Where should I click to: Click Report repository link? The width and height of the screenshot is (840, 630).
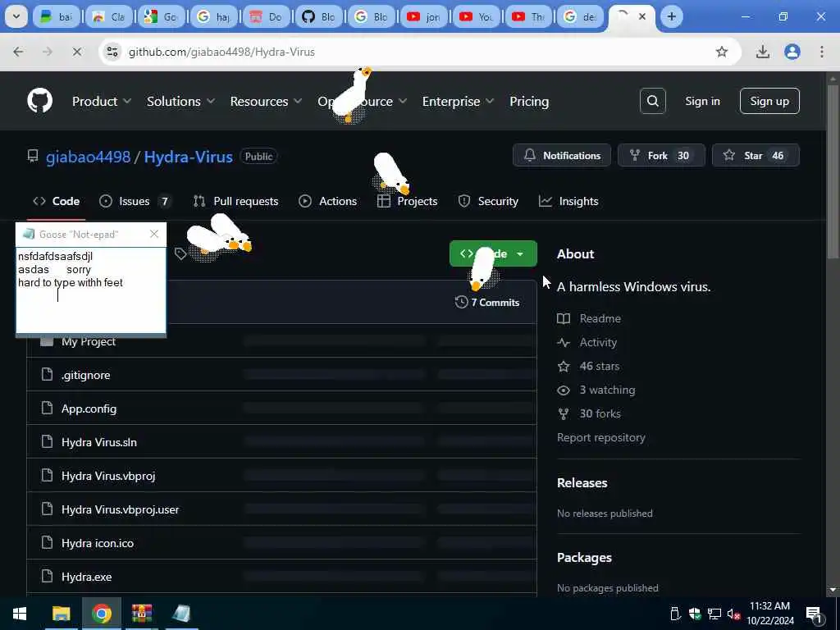pyautogui.click(x=601, y=437)
